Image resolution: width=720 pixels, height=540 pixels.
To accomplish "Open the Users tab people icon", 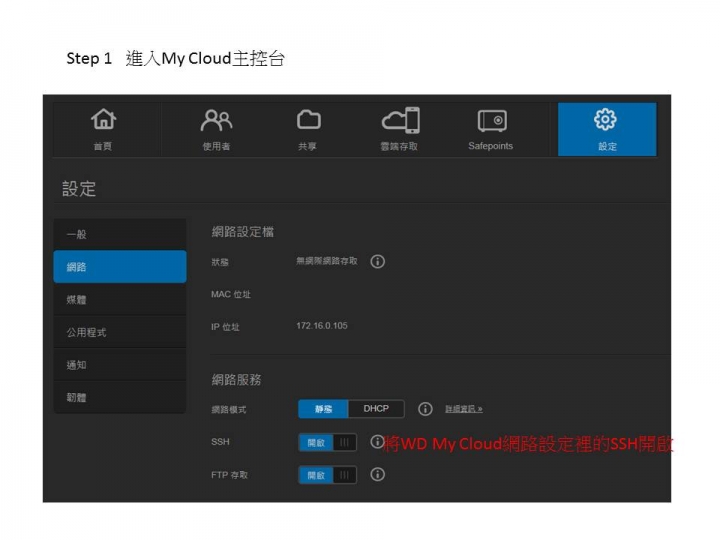I will pos(216,120).
